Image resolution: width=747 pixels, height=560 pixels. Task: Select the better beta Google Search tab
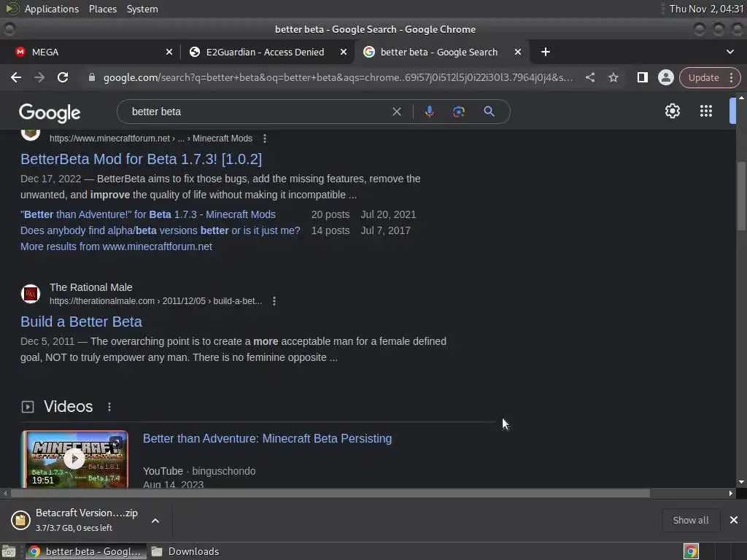pyautogui.click(x=438, y=52)
